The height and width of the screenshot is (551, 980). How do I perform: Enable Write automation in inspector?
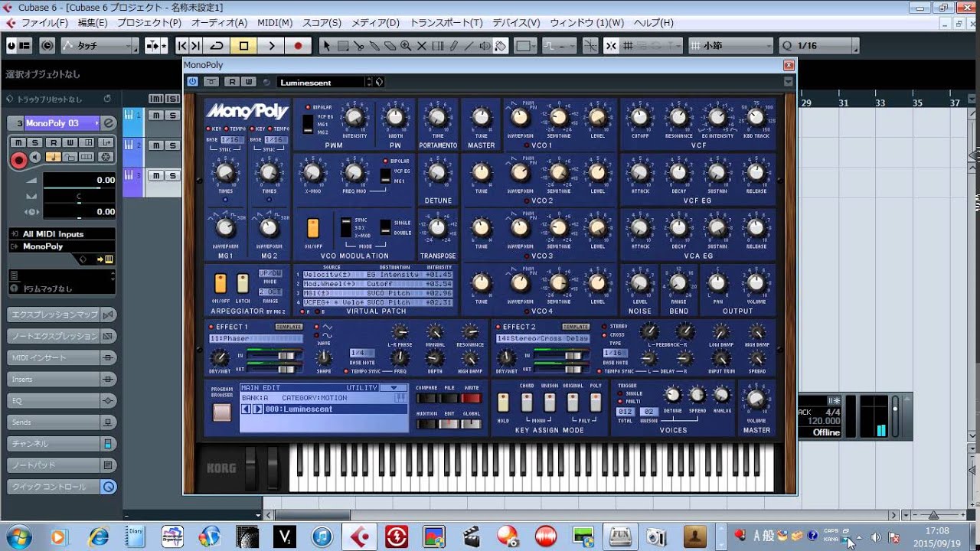point(70,142)
